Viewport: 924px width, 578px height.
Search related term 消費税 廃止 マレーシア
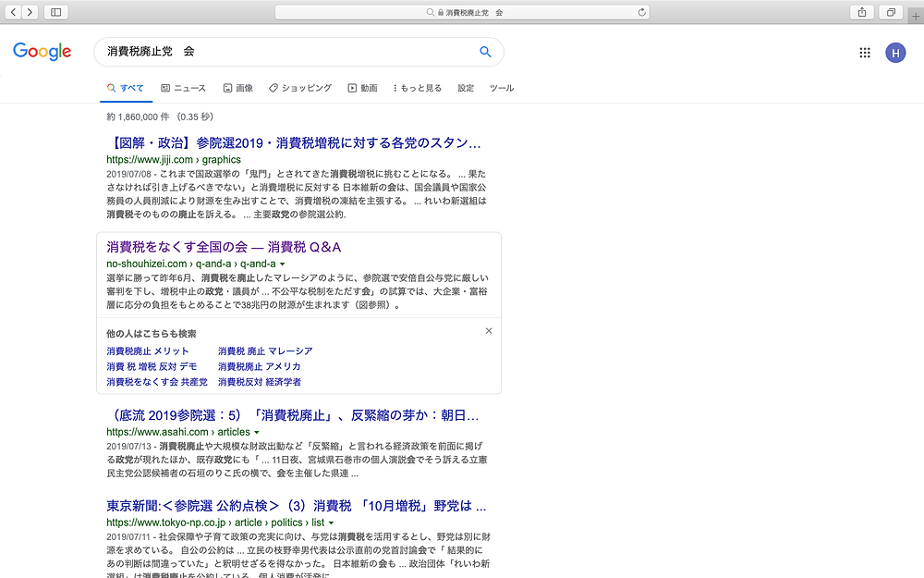point(265,350)
